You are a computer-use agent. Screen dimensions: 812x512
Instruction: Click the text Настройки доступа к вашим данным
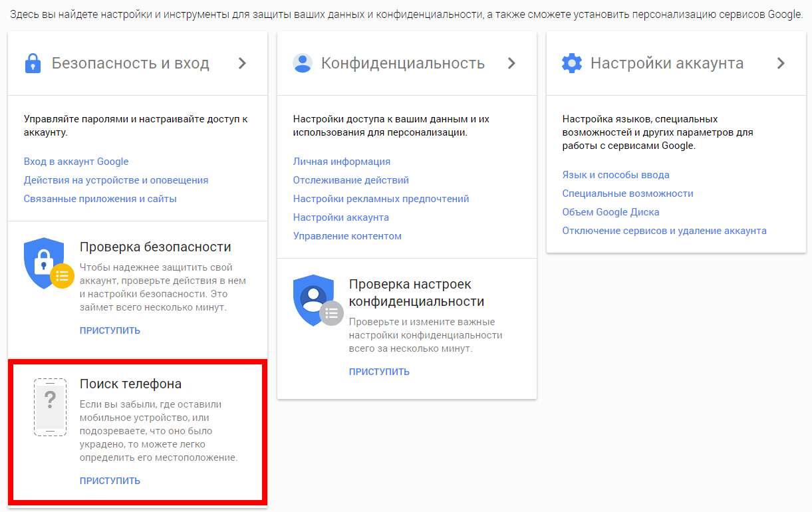pos(391,126)
